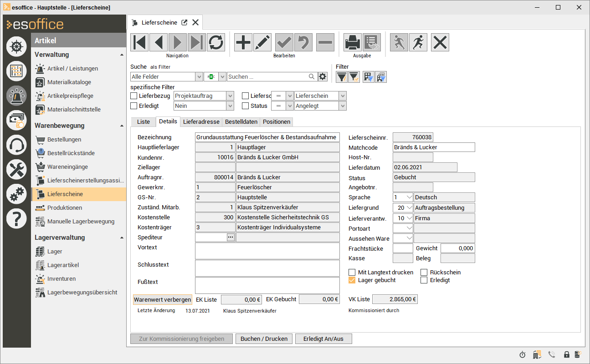Tick Mit Langtext drucken checkbox
Viewport: 590px width, 364px height.
point(352,272)
